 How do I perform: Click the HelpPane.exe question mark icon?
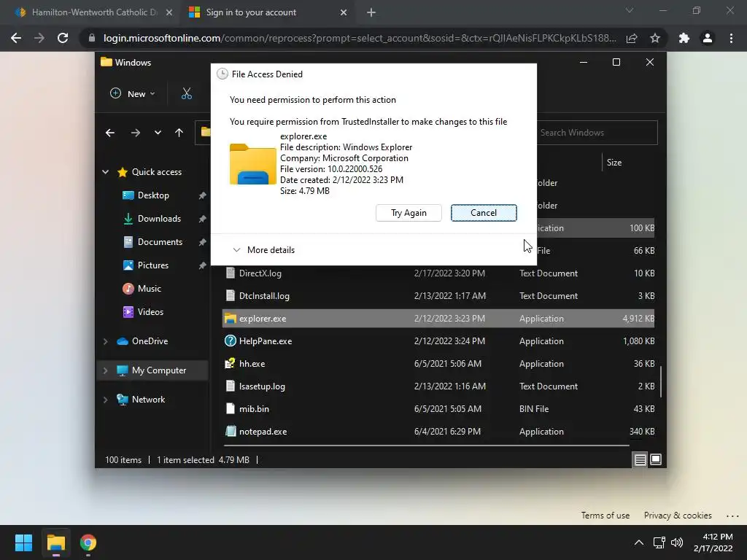(230, 341)
